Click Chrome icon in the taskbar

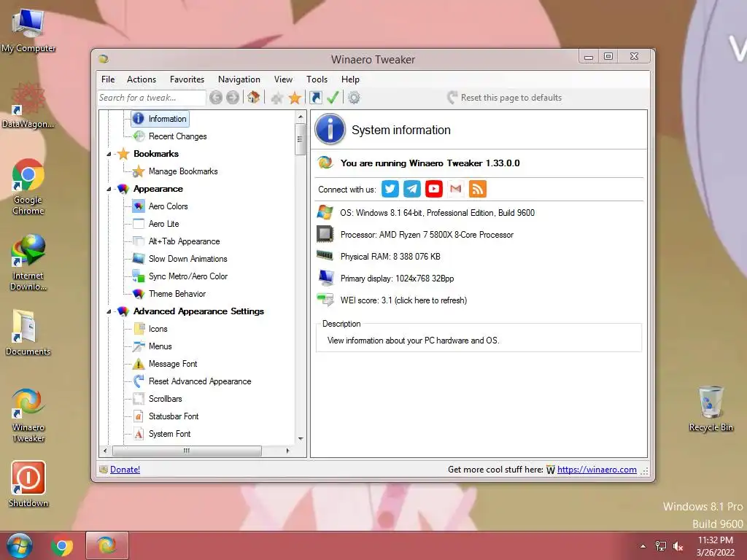(62, 545)
